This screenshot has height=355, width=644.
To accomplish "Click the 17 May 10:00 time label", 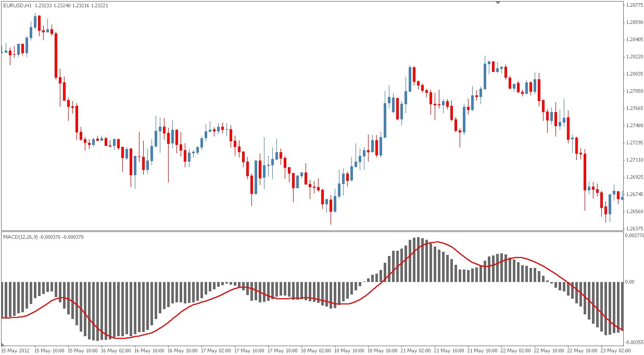I will tap(250, 351).
